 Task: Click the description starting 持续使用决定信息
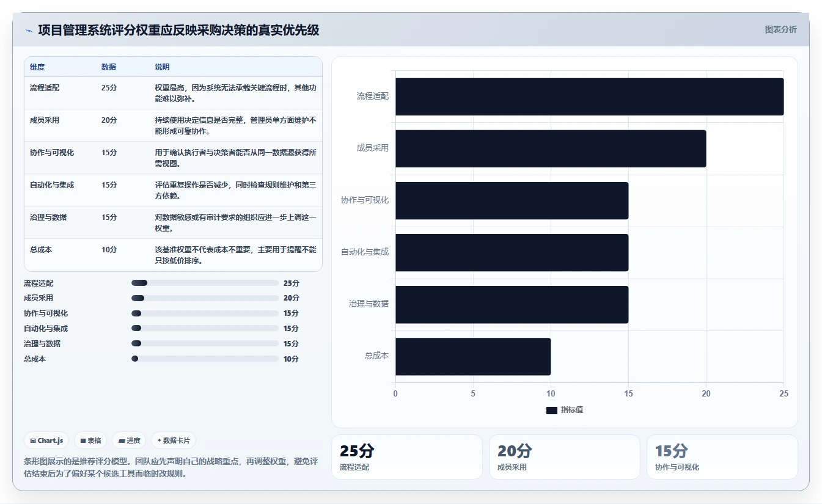tap(235, 125)
